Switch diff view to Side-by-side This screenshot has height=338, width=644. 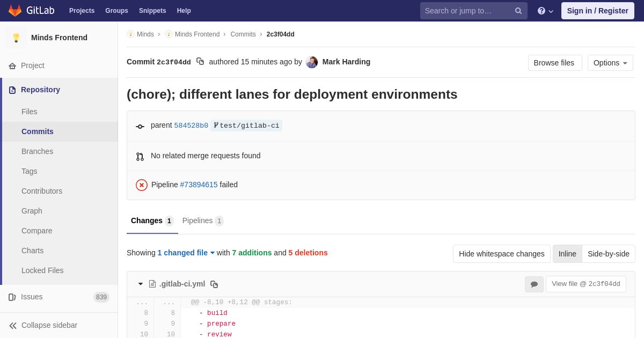click(x=609, y=254)
